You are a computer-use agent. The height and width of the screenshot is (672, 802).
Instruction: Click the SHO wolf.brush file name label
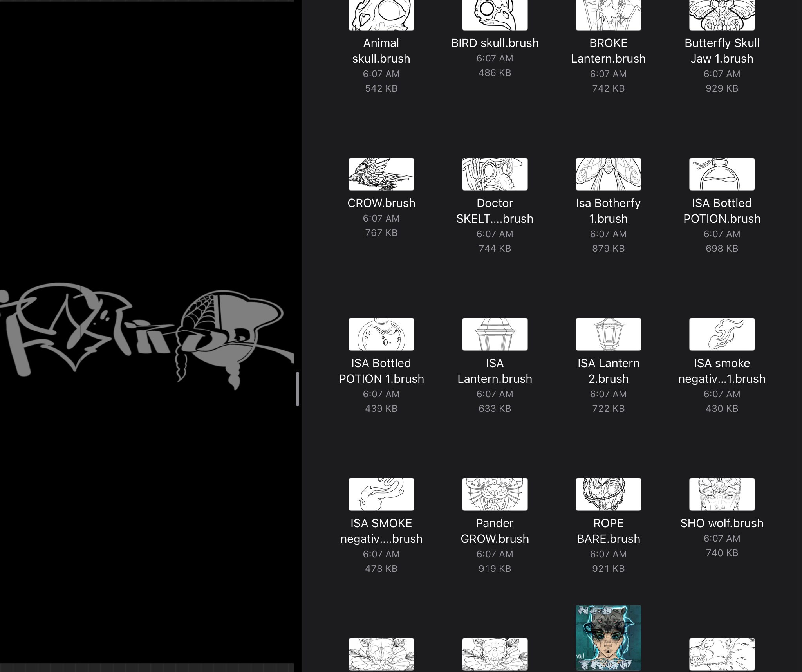(722, 523)
